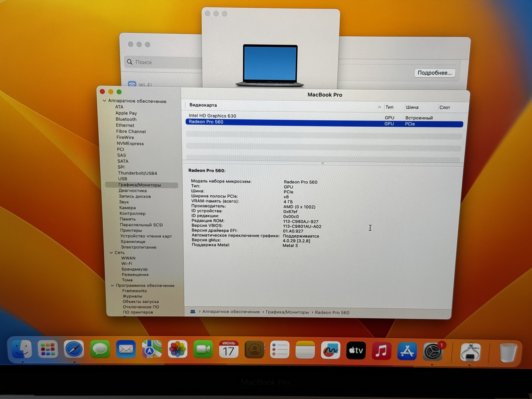Click search magnifier in System Settings
Image resolution: width=532 pixels, height=399 pixels.
pos(130,62)
